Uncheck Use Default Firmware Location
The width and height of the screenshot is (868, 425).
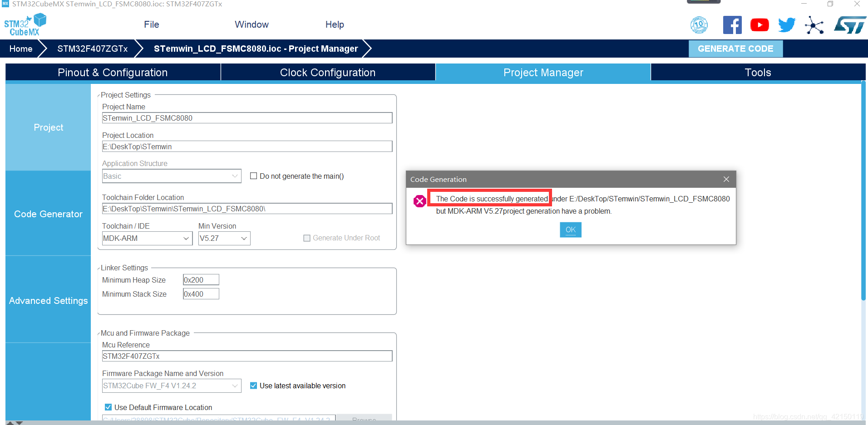tap(108, 407)
